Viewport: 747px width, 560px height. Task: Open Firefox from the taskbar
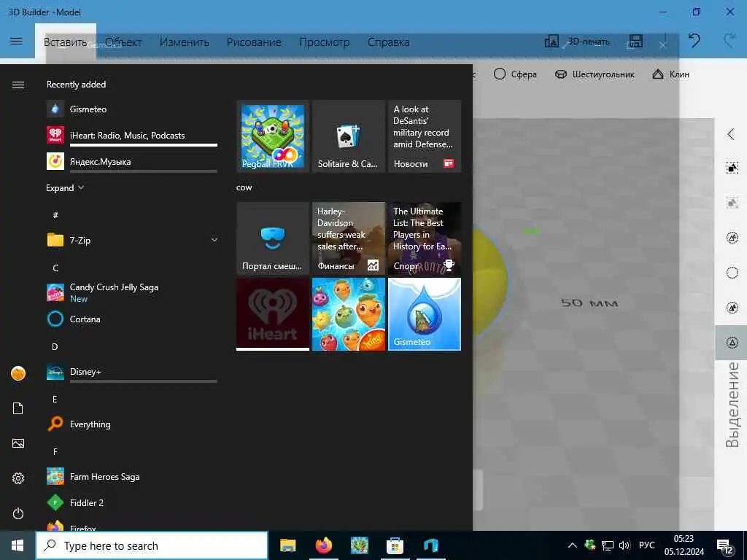point(323,545)
